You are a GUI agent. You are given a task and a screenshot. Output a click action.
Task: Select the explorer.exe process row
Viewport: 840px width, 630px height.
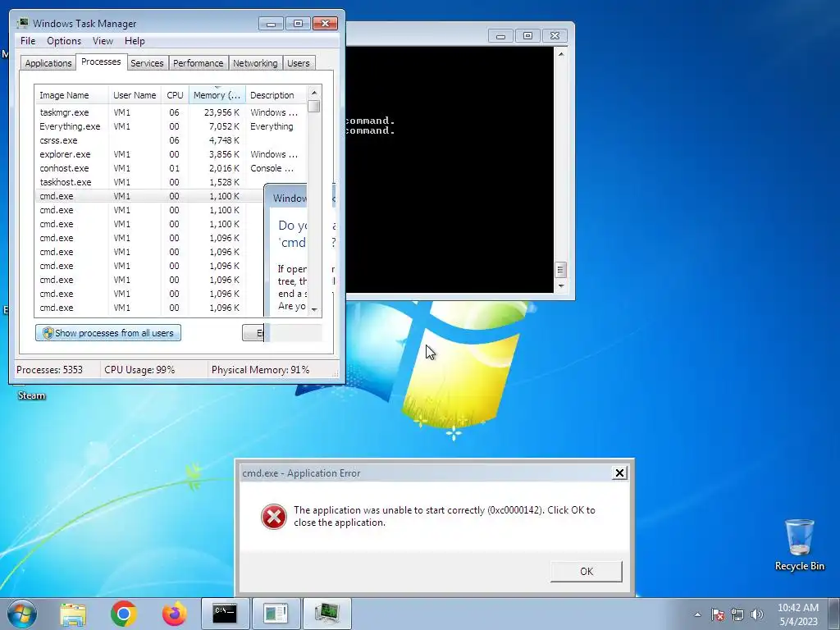click(x=171, y=154)
